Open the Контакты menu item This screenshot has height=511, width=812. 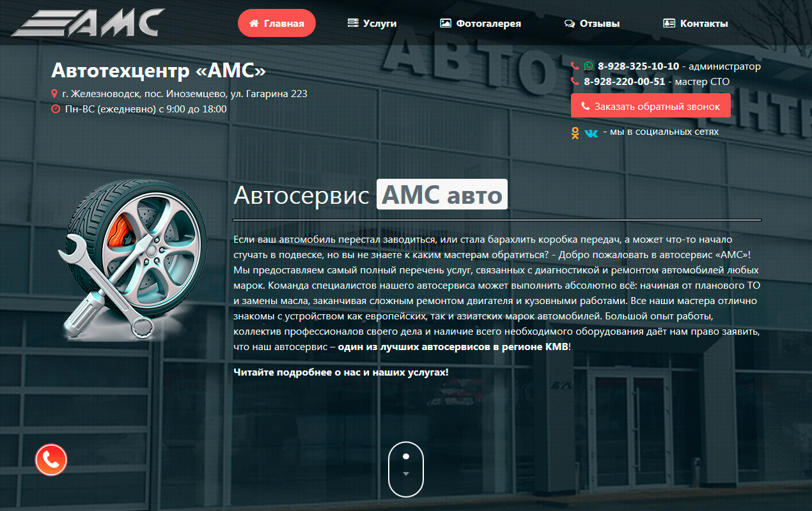[x=696, y=24]
